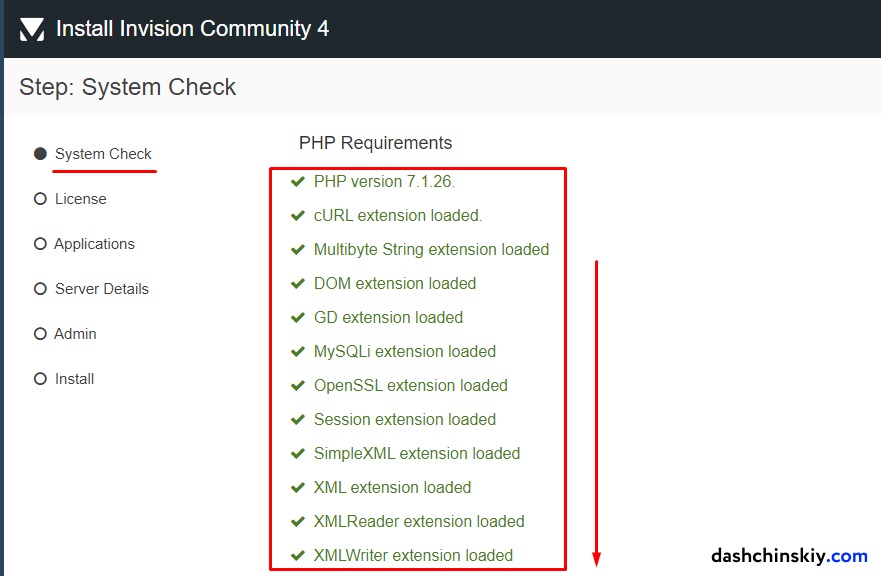Click the checkmark next to cURL extension loaded
This screenshot has height=576, width=881.
point(298,215)
